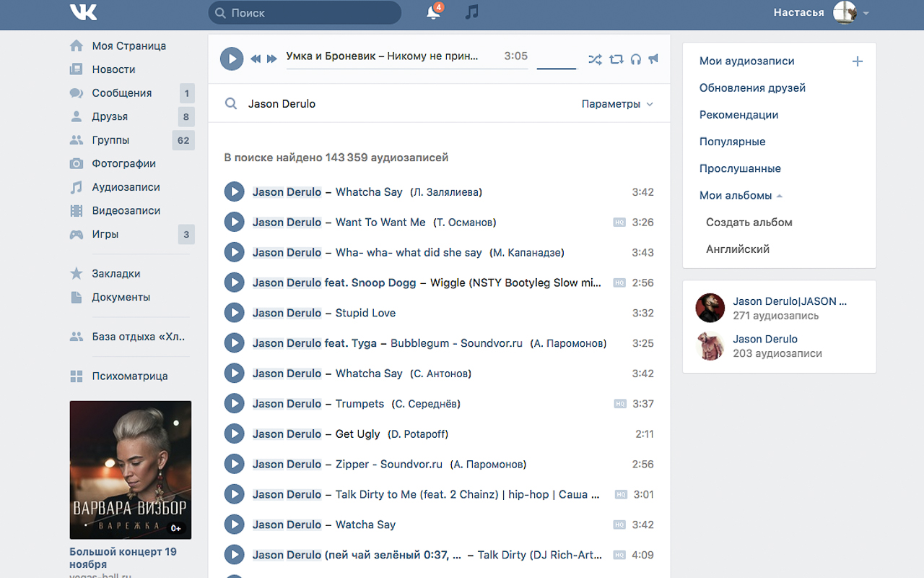924x578 pixels.
Task: Open Рекомендации tab
Action: pos(738,115)
